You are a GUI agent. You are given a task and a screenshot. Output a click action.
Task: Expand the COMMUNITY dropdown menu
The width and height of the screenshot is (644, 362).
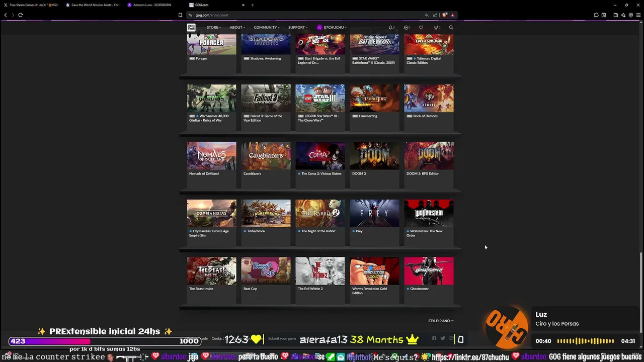coord(267,28)
